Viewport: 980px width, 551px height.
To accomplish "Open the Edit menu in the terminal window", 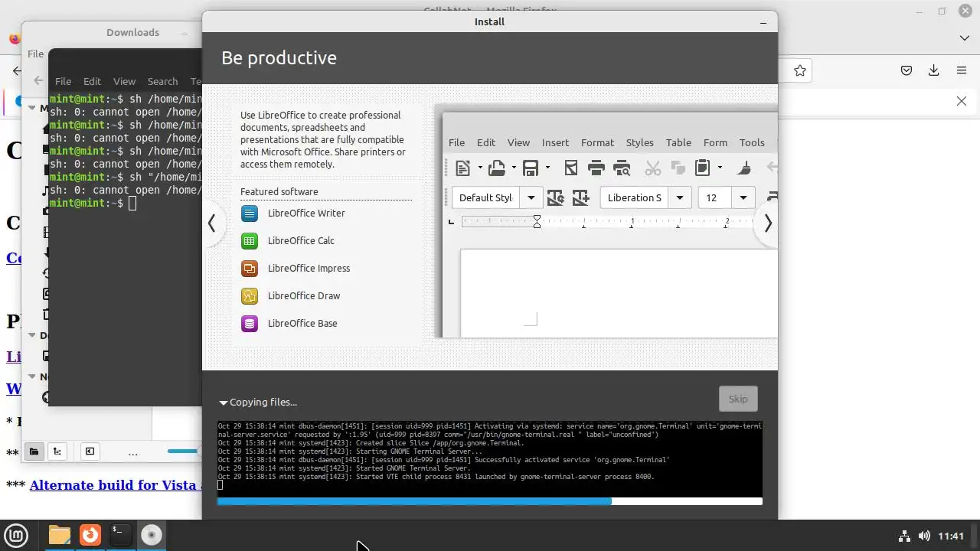I will pyautogui.click(x=92, y=81).
